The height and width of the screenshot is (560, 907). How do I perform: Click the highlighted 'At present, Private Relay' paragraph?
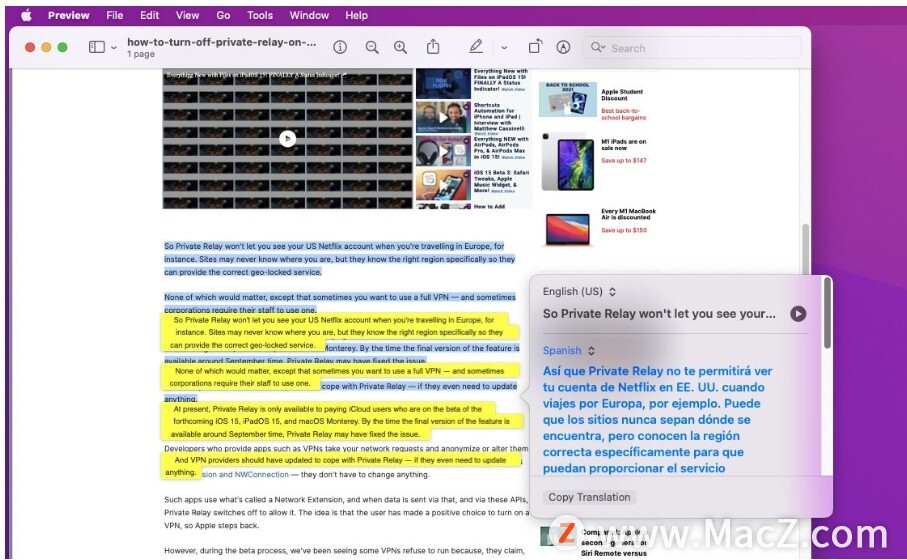pos(341,421)
